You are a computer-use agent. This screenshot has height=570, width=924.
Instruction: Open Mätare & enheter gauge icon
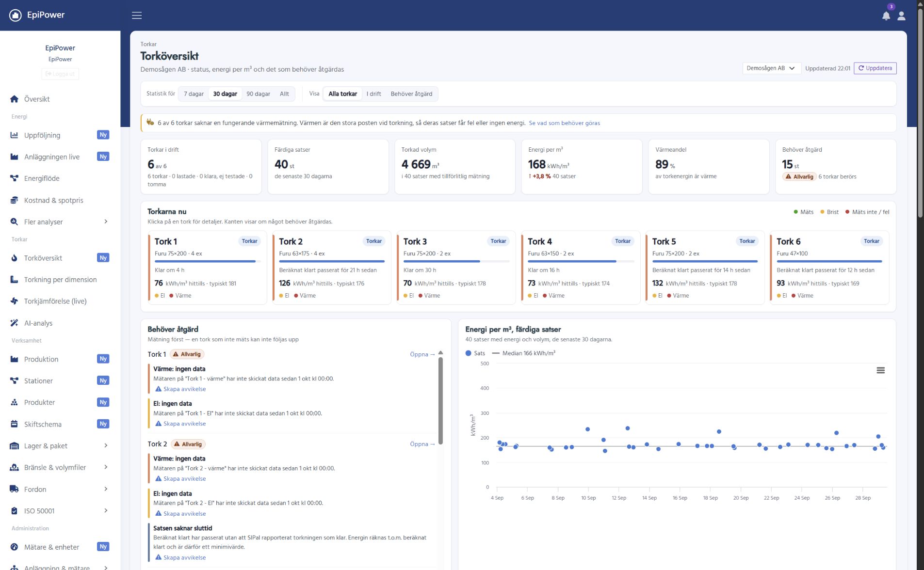[15, 547]
